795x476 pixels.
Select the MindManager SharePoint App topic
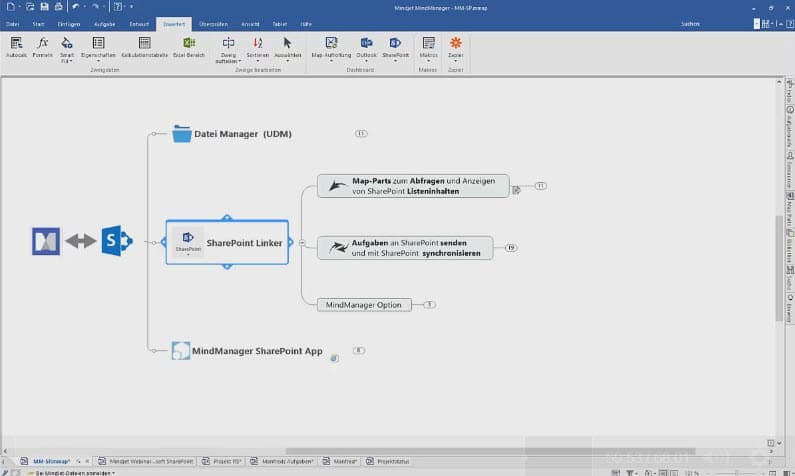pos(257,351)
